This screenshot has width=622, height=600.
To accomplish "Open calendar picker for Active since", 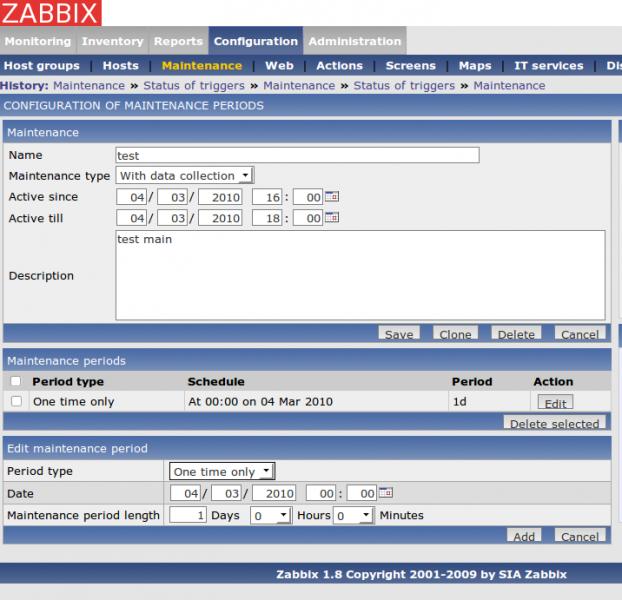I will click(x=332, y=197).
